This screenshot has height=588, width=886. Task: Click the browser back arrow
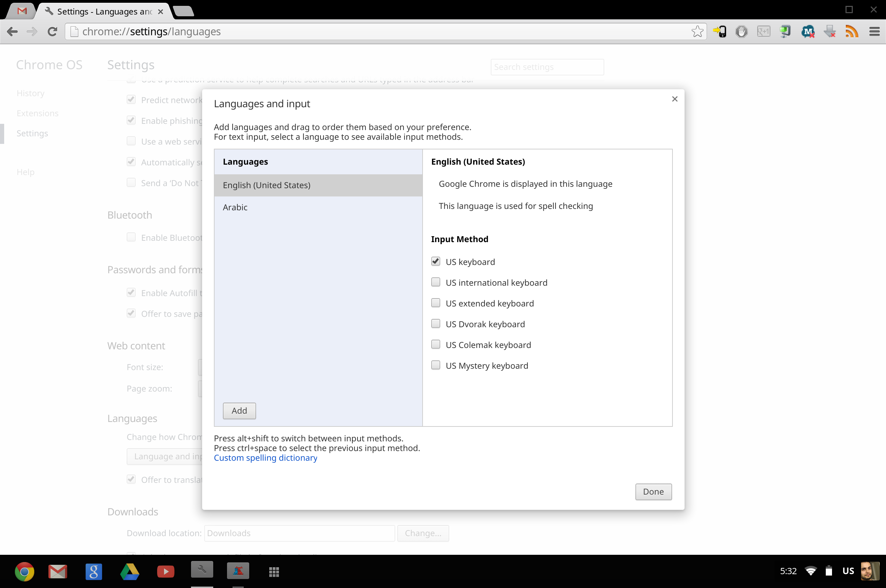point(12,32)
